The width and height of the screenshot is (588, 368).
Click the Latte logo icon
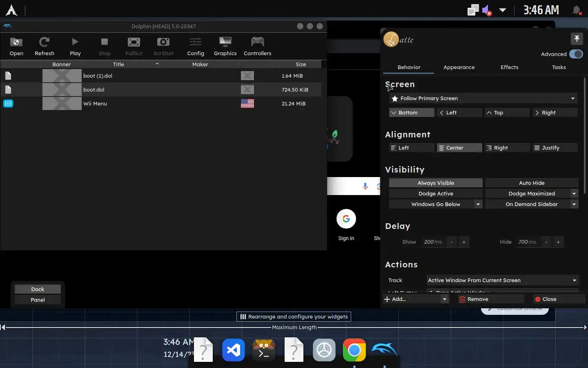(x=391, y=39)
